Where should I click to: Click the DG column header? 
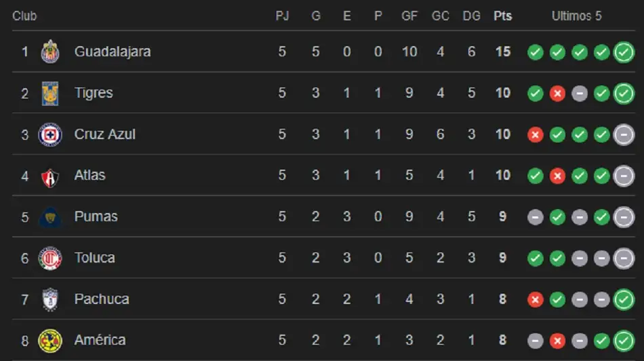click(471, 16)
